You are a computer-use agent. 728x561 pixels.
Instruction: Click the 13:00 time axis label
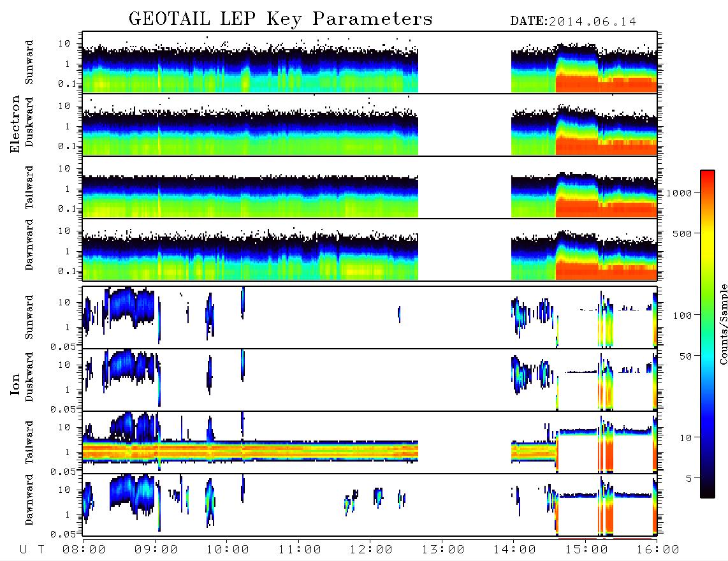pyautogui.click(x=443, y=550)
